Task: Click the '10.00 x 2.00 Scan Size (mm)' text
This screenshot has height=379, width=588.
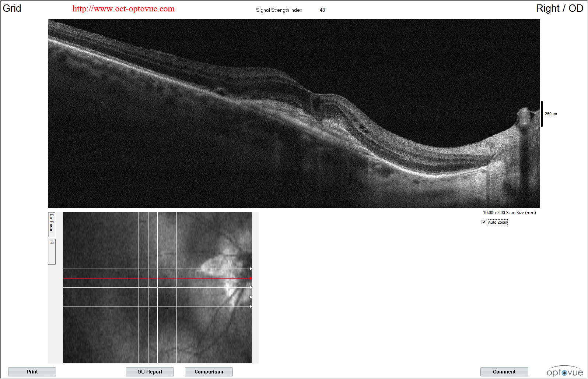Action: point(509,213)
